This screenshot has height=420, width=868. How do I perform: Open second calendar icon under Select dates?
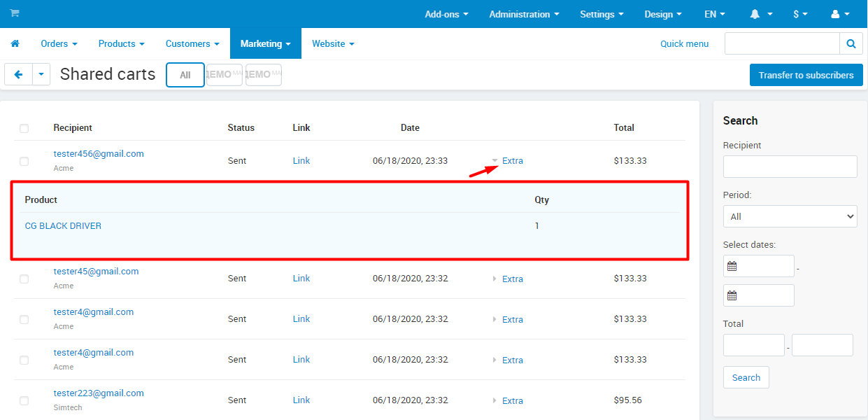(732, 295)
